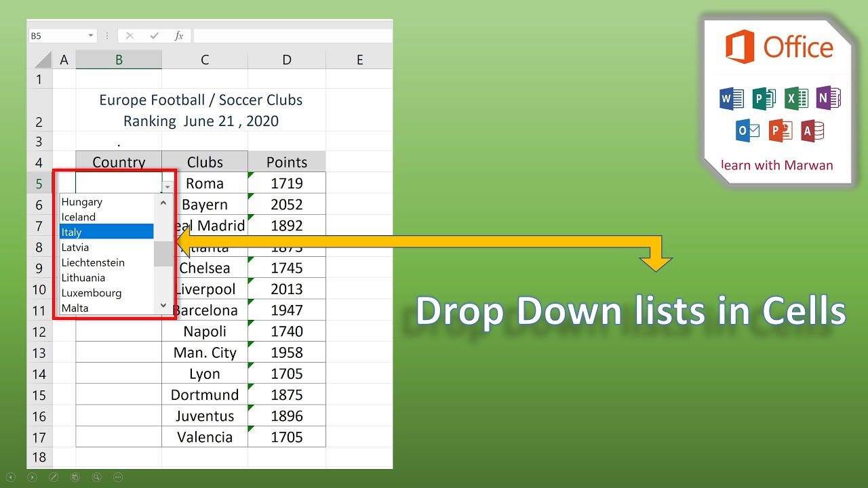868x488 pixels.
Task: Open the pen and laser pointer tools
Action: (x=54, y=477)
